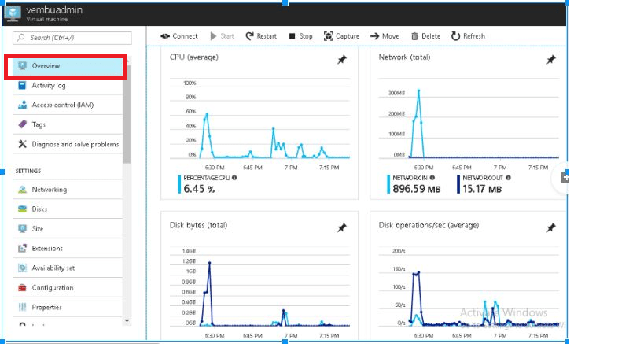Viewport: 644px width, 362px height.
Task: Open Activity log
Action: [68, 86]
